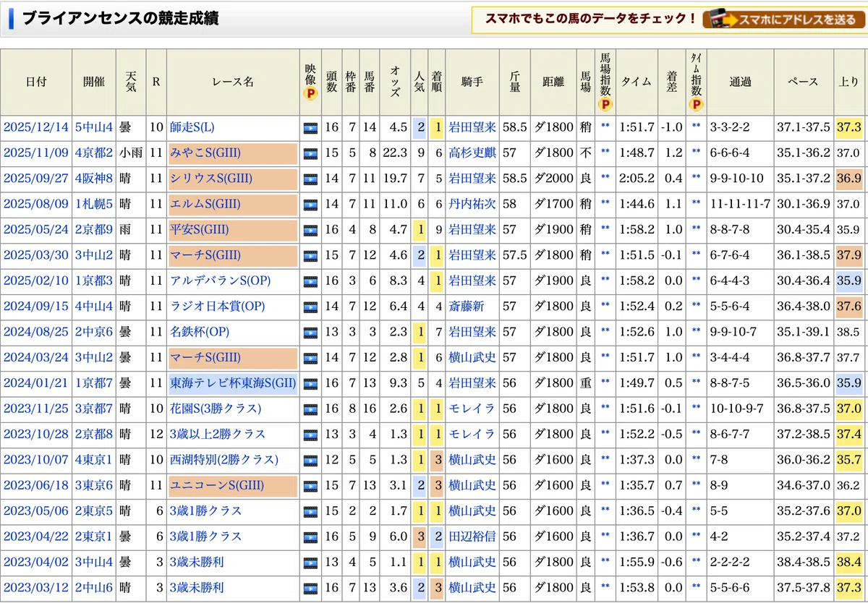The height and width of the screenshot is (603, 868).
Task: Click premium P icon under タイム指数 header
Action: pyautogui.click(x=696, y=105)
